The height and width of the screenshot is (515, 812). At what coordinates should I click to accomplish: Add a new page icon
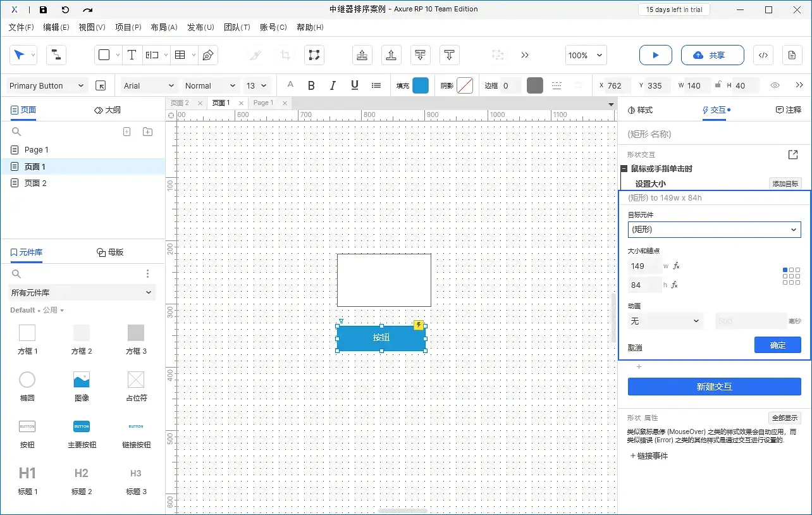(x=126, y=132)
